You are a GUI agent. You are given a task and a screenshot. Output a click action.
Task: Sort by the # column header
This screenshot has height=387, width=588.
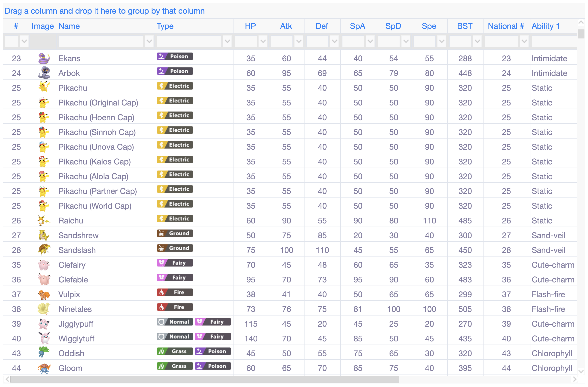pos(16,26)
